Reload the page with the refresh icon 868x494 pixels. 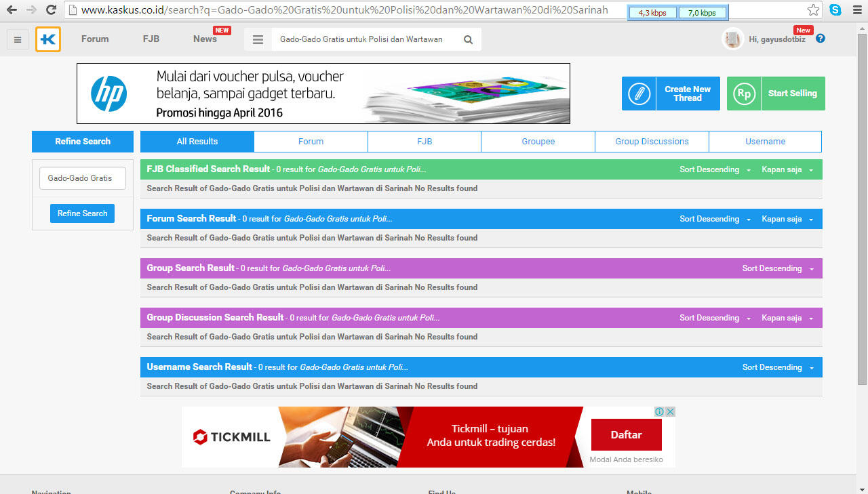51,10
